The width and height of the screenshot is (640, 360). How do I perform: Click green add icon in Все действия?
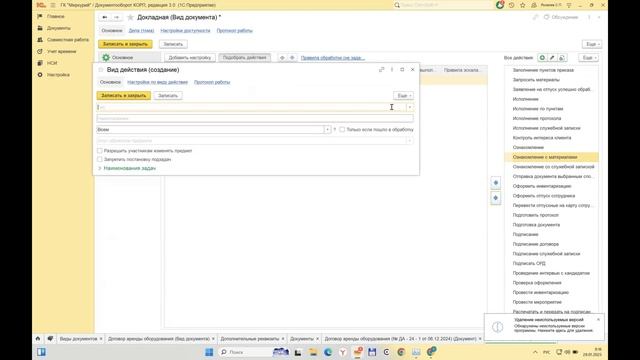542,58
